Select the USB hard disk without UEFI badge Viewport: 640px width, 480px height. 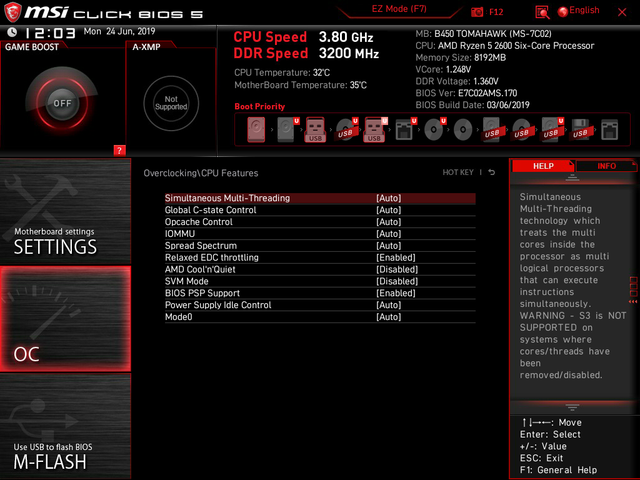pos(492,130)
